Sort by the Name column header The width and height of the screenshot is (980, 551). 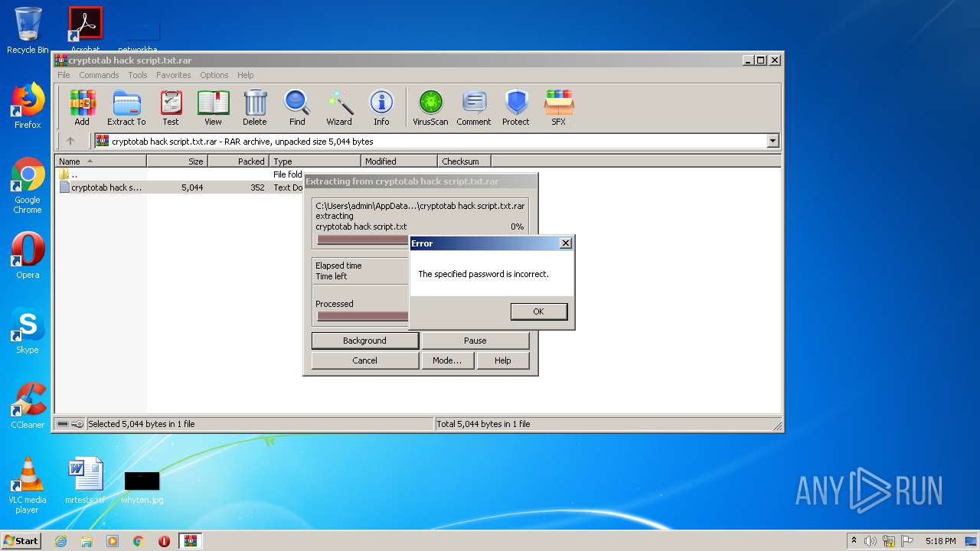pos(100,161)
